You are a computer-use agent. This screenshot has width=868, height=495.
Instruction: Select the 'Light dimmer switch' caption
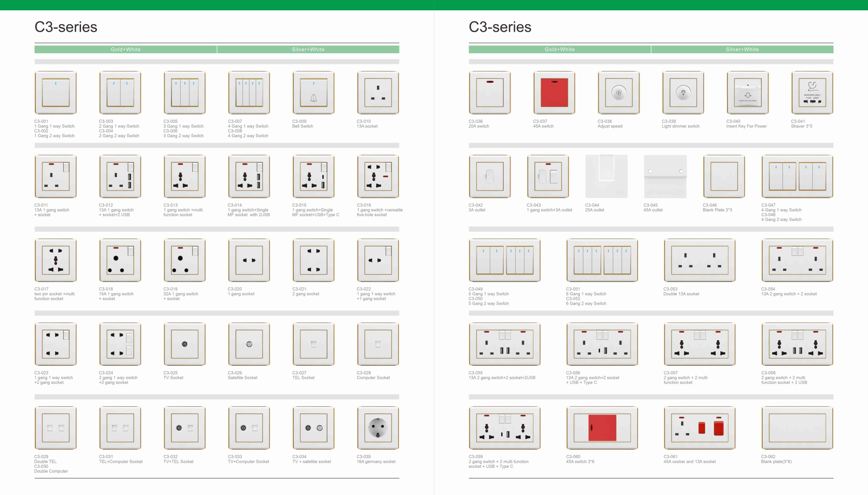coord(680,126)
